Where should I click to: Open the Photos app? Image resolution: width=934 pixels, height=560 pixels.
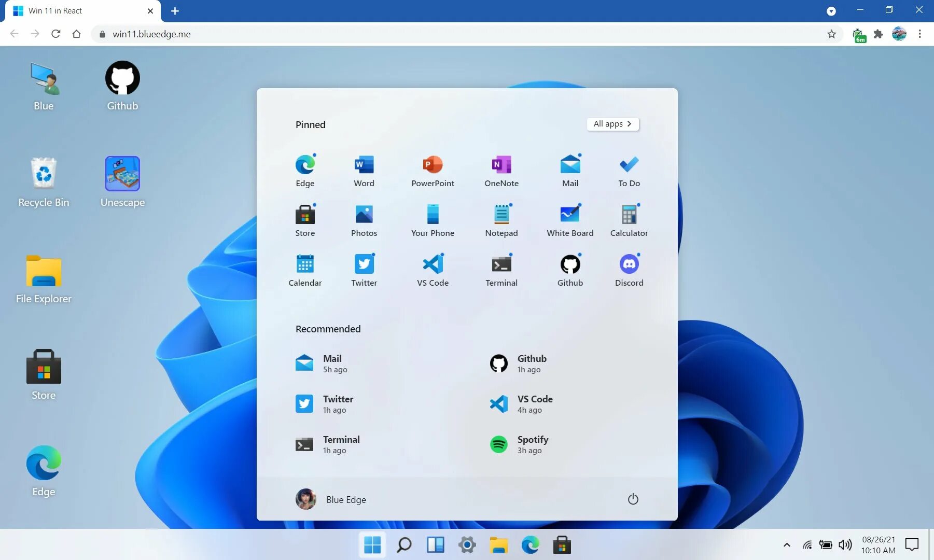click(364, 221)
